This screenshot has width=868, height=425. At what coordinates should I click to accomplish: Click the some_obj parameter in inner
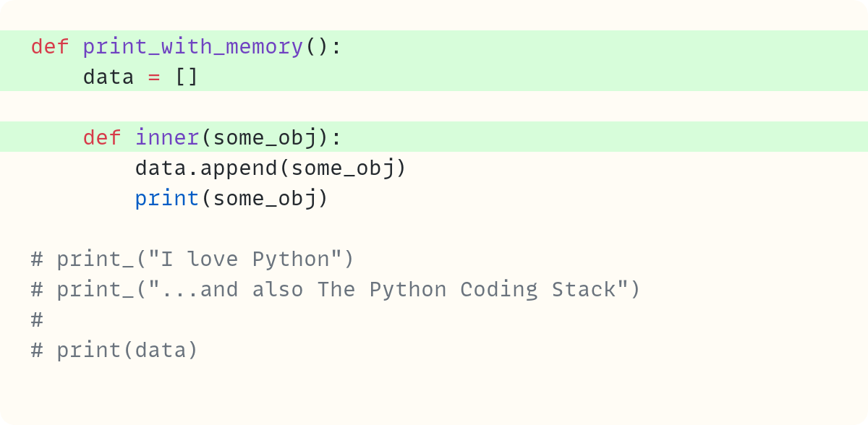[x=265, y=137]
